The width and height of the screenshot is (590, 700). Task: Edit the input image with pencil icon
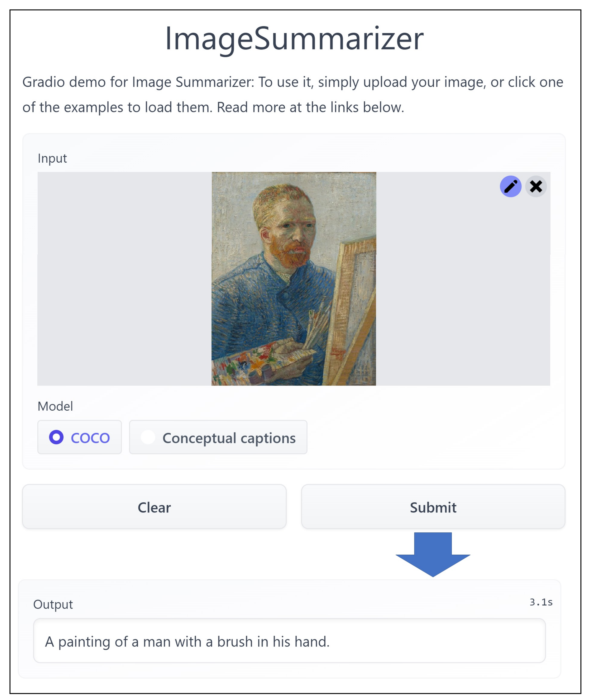[x=510, y=186]
